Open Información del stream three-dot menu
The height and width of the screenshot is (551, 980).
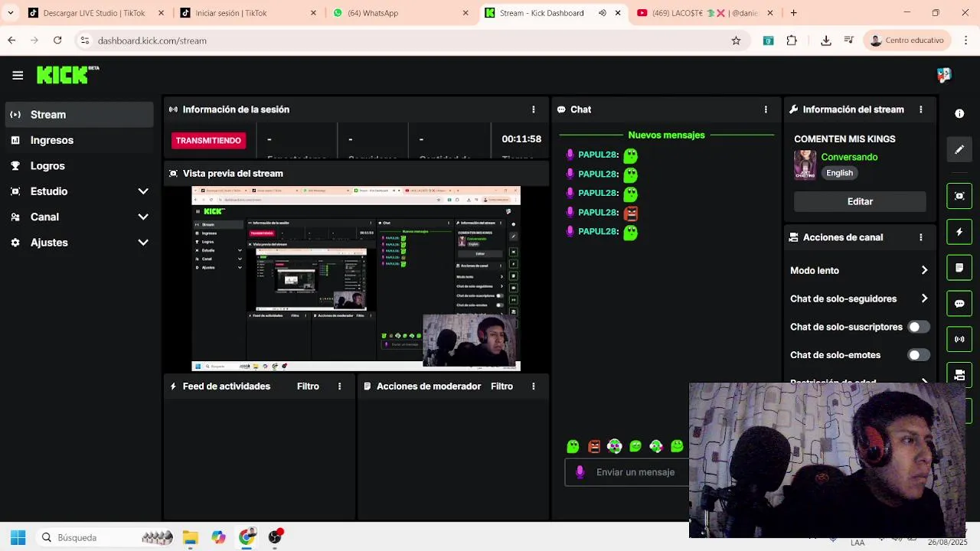(921, 109)
